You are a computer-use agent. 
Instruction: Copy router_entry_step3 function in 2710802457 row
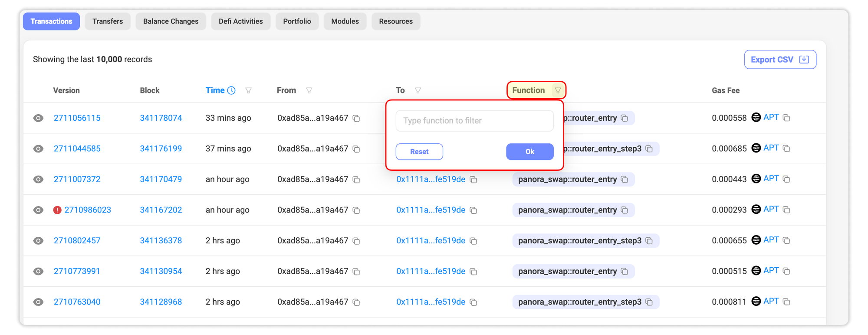click(649, 241)
